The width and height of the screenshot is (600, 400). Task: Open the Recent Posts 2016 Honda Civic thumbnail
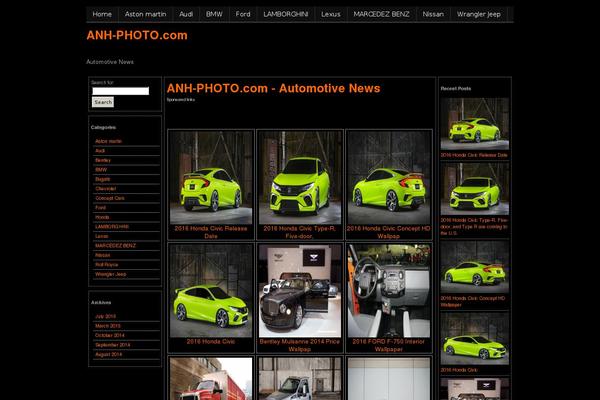[474, 338]
